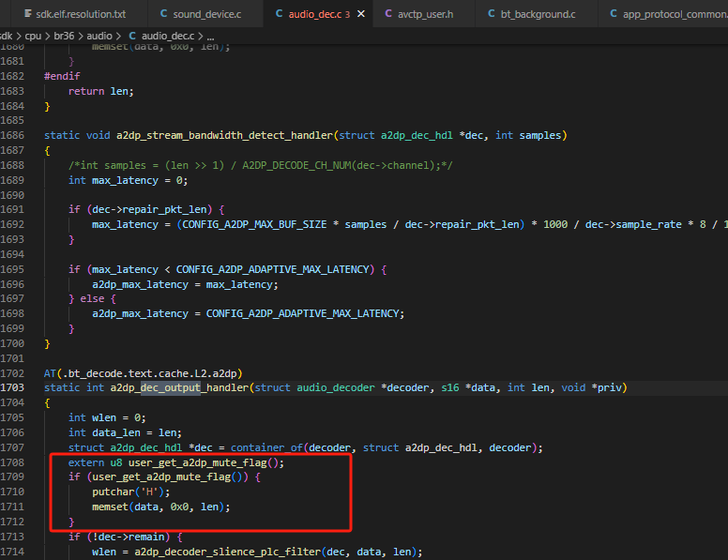Click the text file icon on sdk.elf.resolution.txt tab
The width and height of the screenshot is (728, 560).
click(x=28, y=14)
